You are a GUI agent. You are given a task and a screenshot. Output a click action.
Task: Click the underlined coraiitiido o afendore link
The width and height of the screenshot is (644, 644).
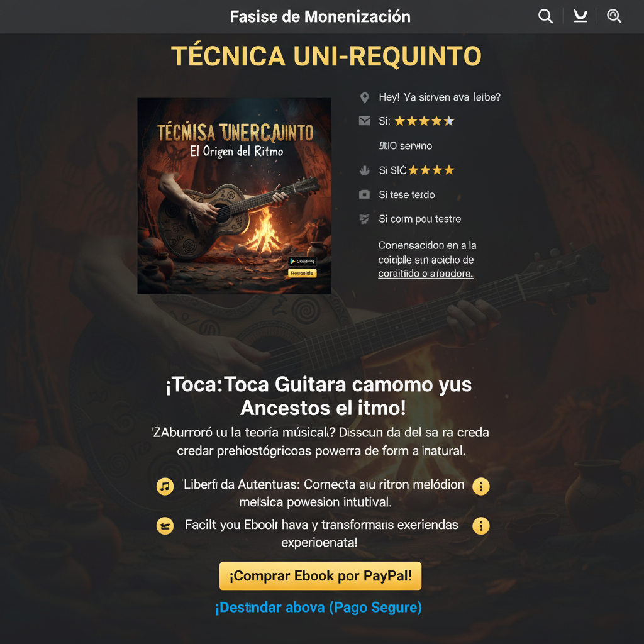426,274
